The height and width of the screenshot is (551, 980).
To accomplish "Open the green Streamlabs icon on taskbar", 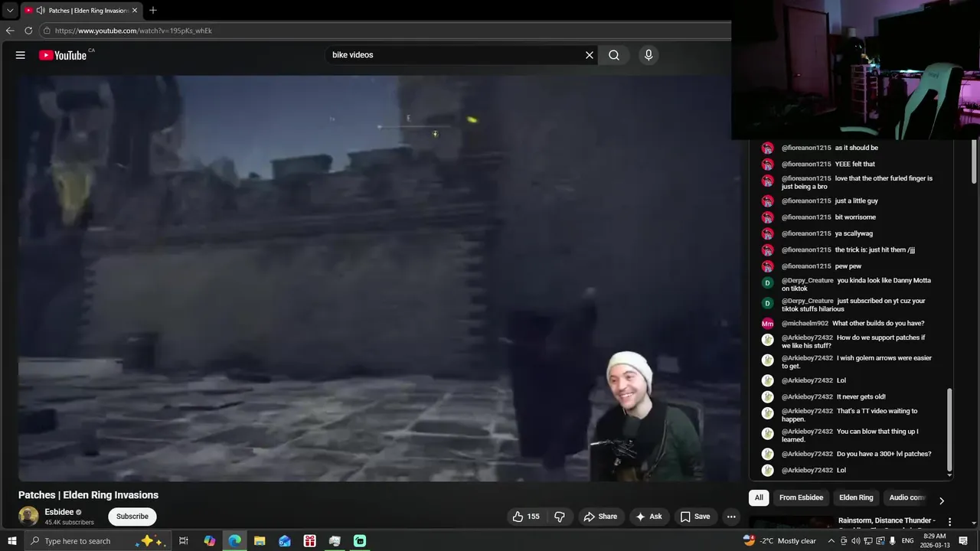I will [x=360, y=541].
